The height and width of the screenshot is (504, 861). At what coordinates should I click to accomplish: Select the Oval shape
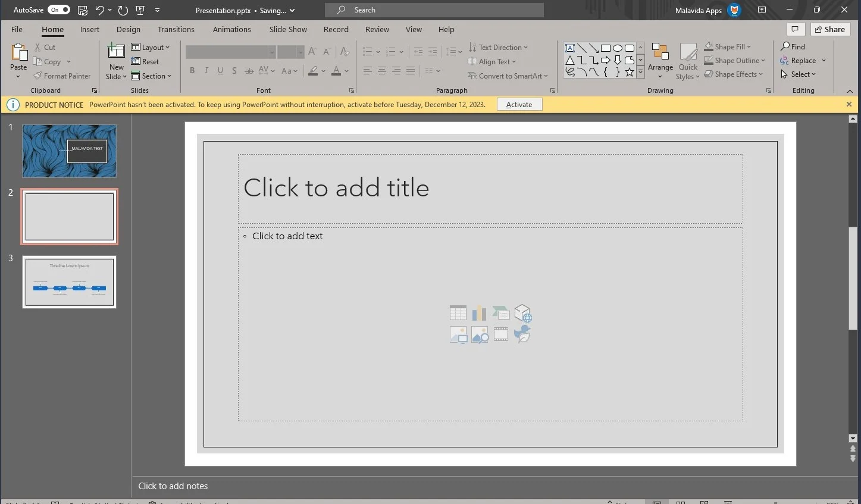(x=618, y=48)
